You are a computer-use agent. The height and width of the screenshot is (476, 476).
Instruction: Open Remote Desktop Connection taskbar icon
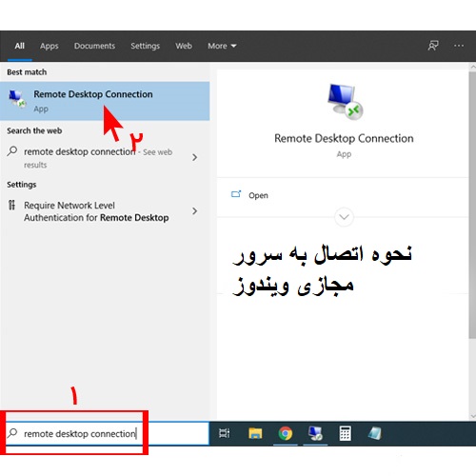pyautogui.click(x=315, y=433)
